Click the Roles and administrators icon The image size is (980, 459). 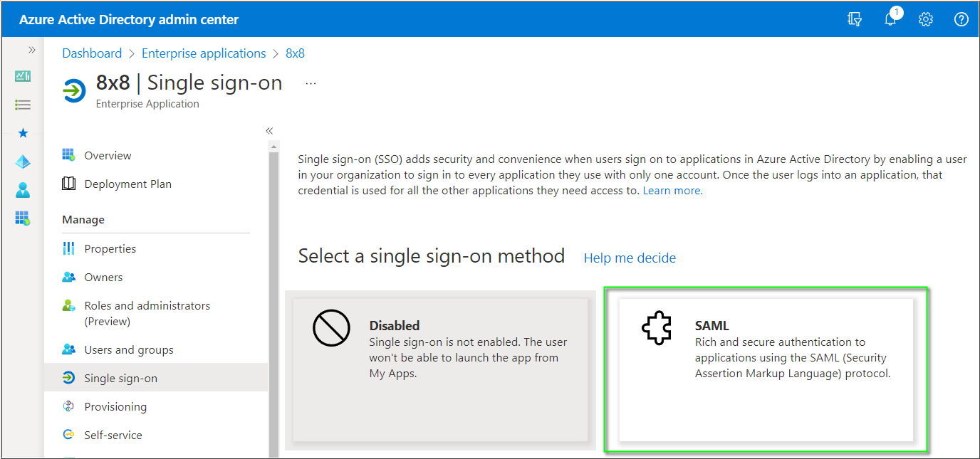(68, 305)
